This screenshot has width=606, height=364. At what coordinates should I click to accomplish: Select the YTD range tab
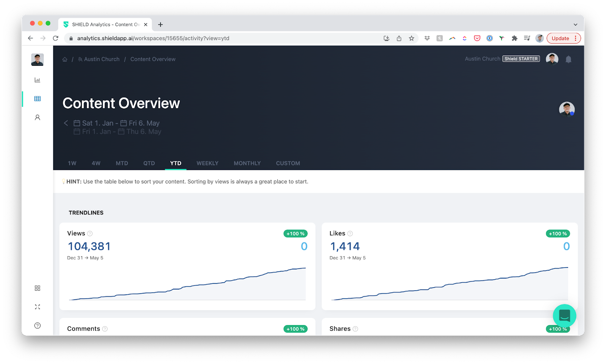pyautogui.click(x=176, y=163)
